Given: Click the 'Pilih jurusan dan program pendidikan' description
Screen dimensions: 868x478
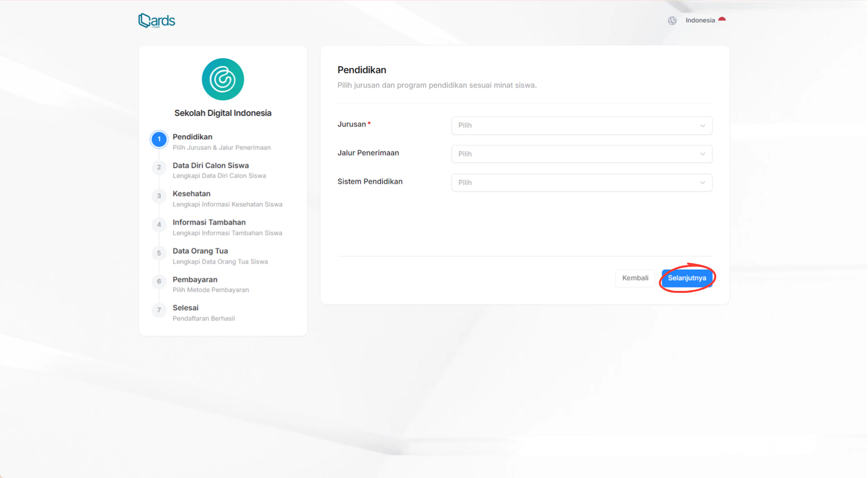Looking at the screenshot, I should (437, 85).
